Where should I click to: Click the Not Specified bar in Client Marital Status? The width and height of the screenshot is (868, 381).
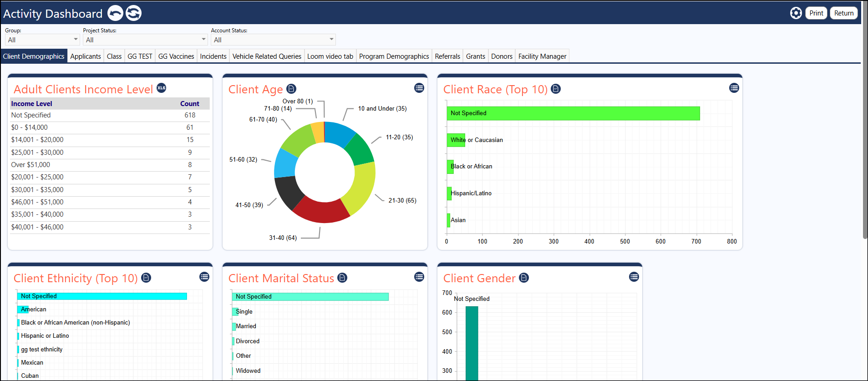(x=310, y=297)
